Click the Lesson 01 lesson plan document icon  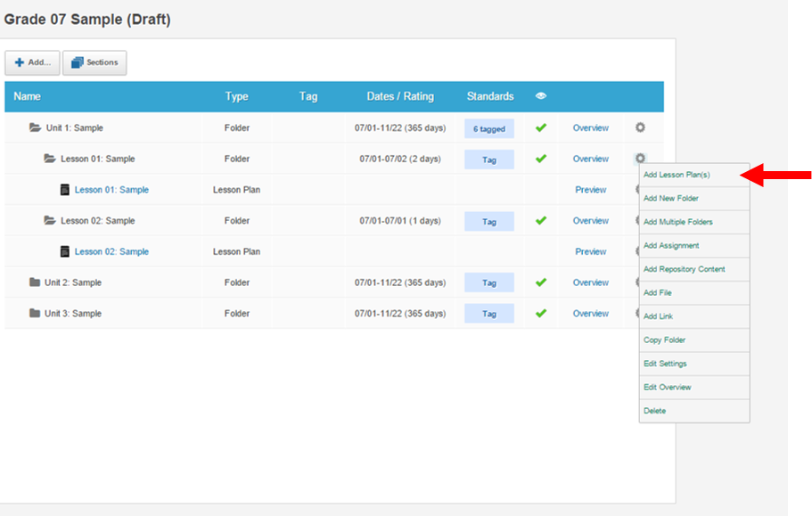(x=64, y=190)
